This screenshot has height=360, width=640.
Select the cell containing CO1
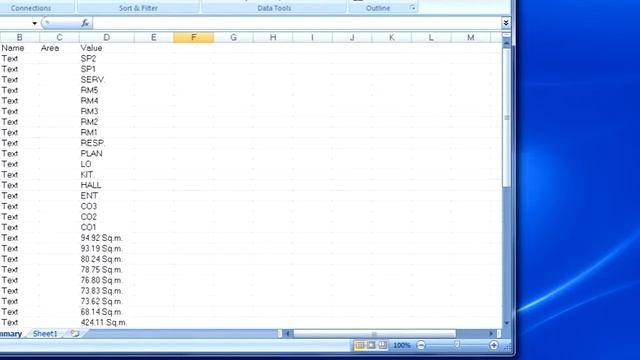[x=107, y=227]
